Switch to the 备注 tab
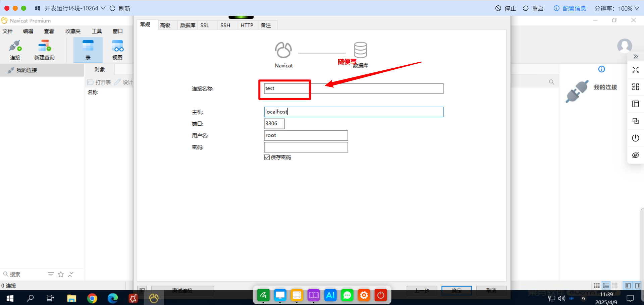Image resolution: width=644 pixels, height=305 pixels. (x=266, y=25)
